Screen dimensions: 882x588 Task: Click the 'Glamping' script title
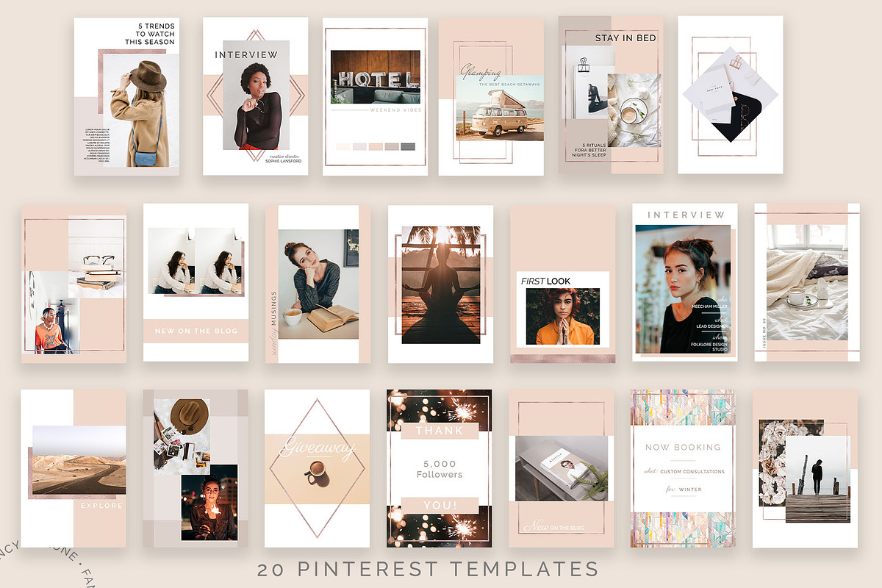(x=481, y=72)
